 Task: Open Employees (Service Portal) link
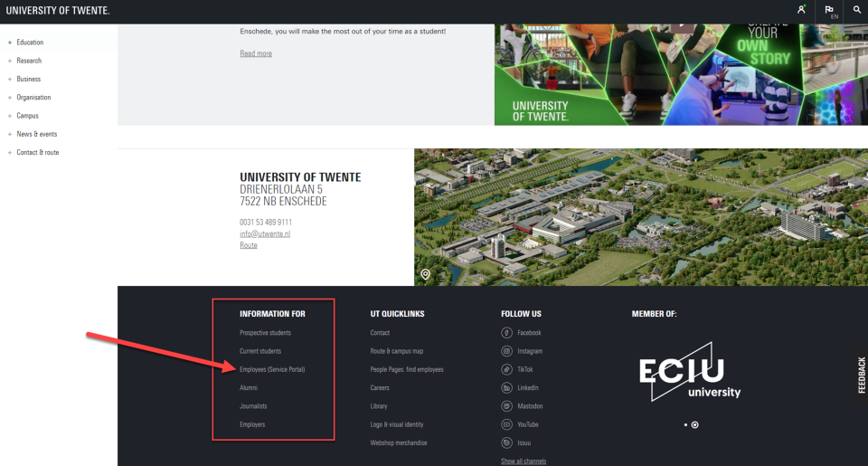272,369
